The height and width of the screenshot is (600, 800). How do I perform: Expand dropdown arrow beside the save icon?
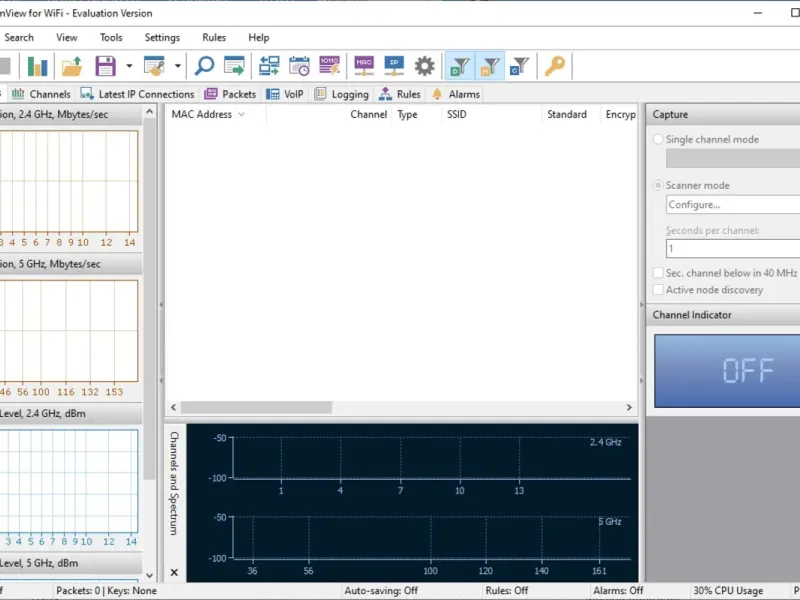tap(129, 67)
